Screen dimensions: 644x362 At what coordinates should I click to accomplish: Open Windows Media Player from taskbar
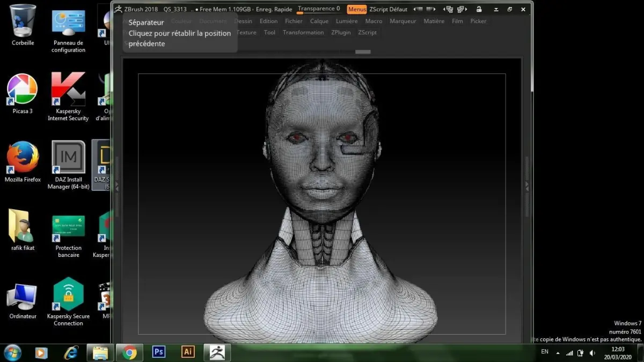41,352
